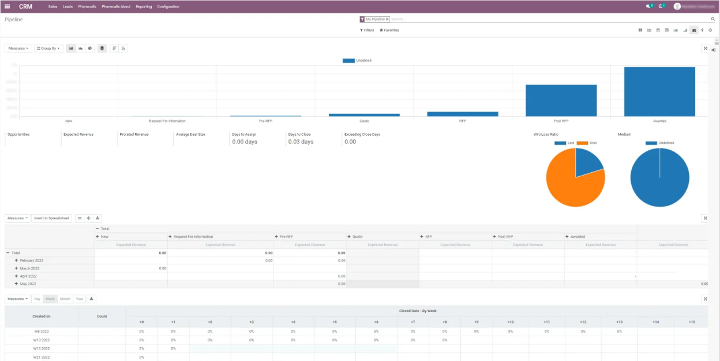
Task: Switch to Graph view icon
Action: click(x=675, y=30)
